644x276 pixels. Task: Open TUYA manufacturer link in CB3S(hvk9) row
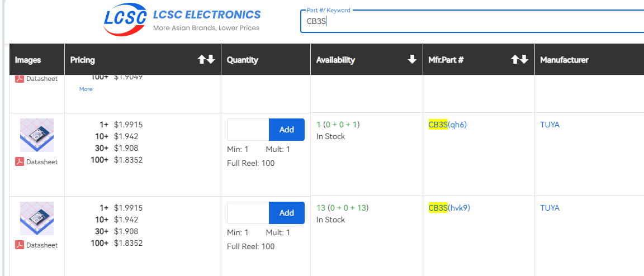pos(550,208)
